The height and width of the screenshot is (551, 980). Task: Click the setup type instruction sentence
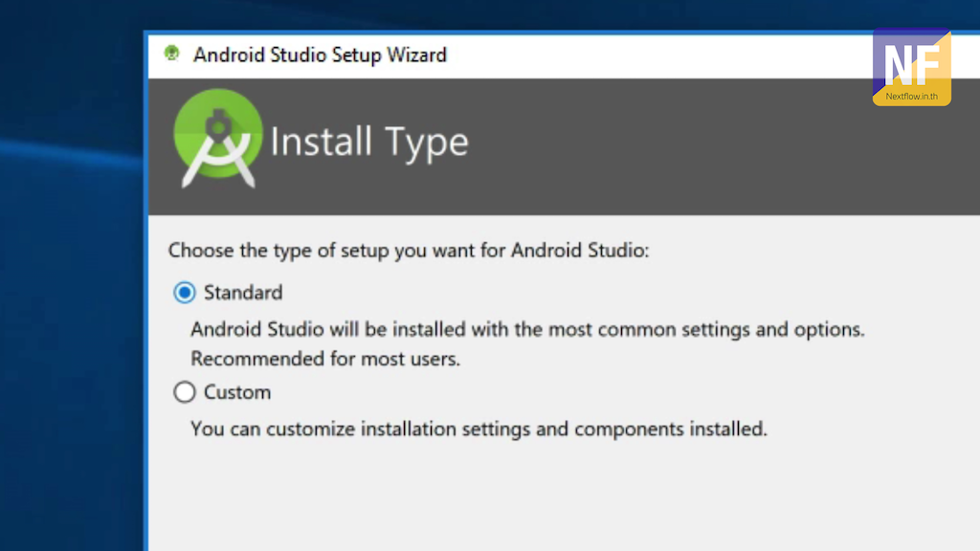click(x=408, y=251)
